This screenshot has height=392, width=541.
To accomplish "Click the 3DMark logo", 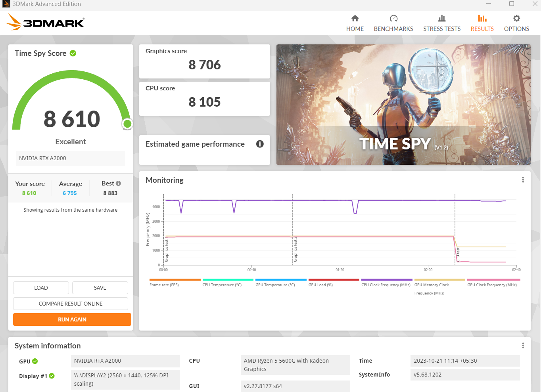I will coord(45,22).
